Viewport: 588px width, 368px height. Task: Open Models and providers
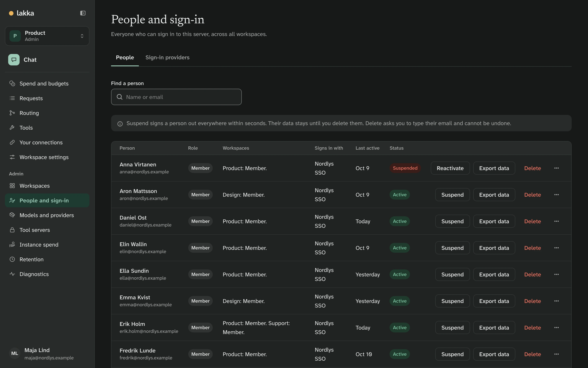click(x=47, y=215)
